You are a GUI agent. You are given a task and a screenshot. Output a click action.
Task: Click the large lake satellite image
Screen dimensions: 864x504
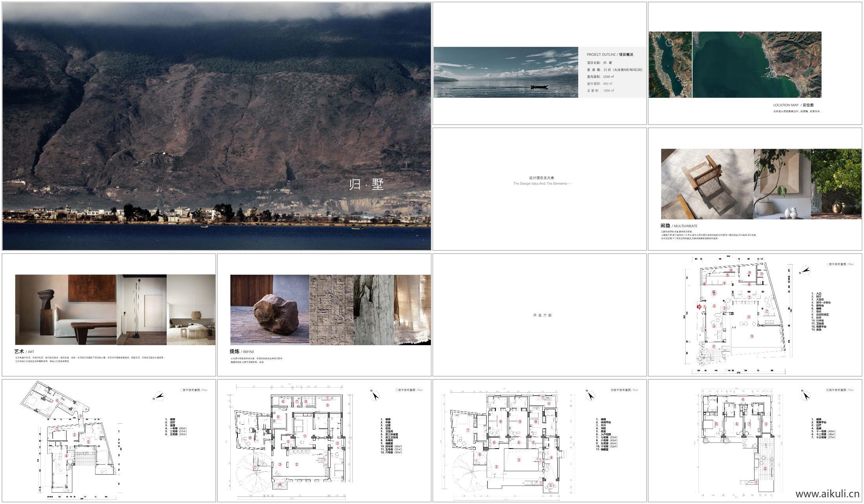[x=757, y=64]
